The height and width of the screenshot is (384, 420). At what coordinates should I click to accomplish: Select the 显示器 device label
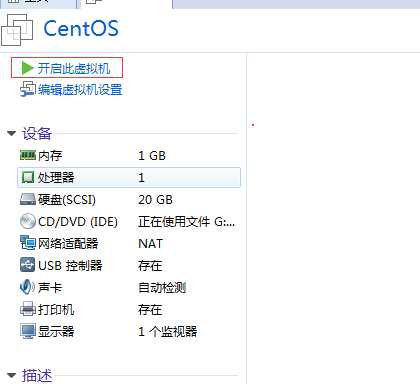(x=56, y=331)
